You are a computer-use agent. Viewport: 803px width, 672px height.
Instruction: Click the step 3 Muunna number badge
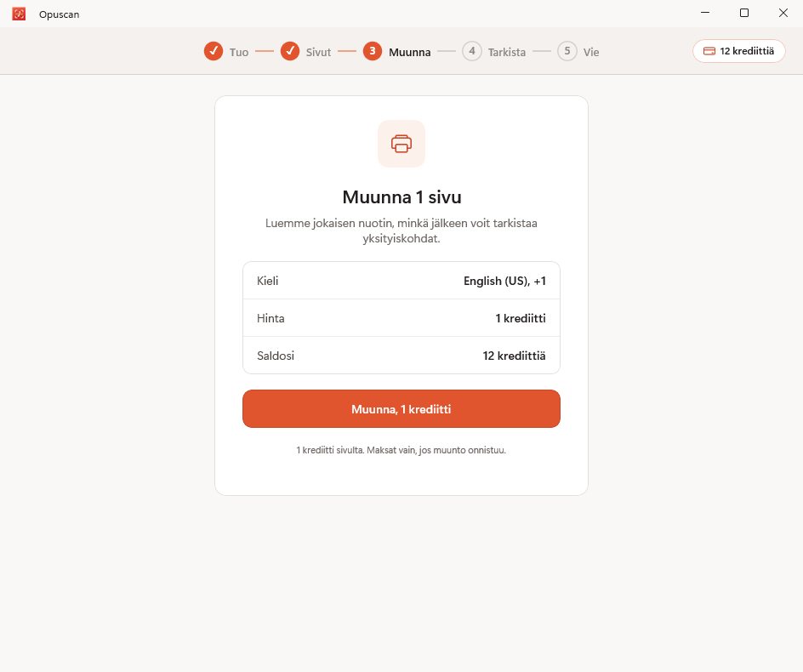[373, 51]
